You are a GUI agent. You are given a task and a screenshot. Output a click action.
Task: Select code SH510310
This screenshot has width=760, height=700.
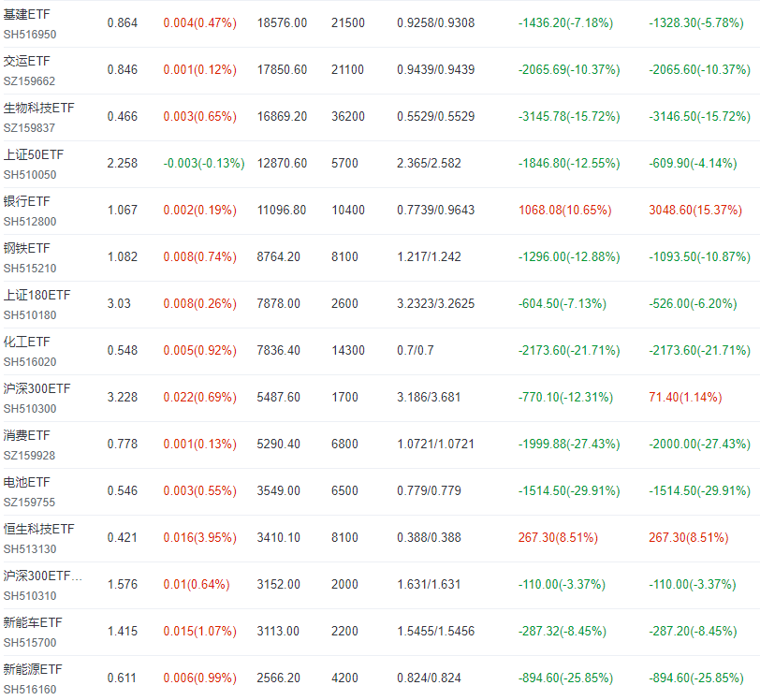[30, 596]
